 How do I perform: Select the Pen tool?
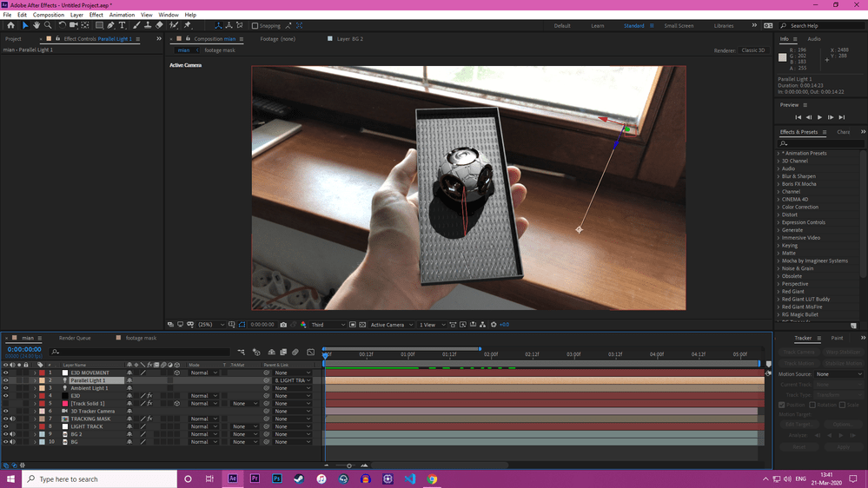coord(110,26)
